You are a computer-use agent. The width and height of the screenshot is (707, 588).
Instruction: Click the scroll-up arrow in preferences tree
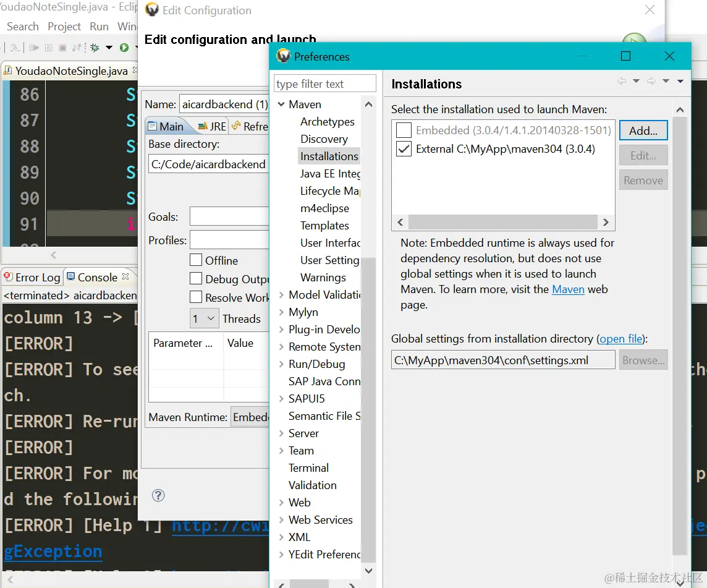pyautogui.click(x=368, y=104)
